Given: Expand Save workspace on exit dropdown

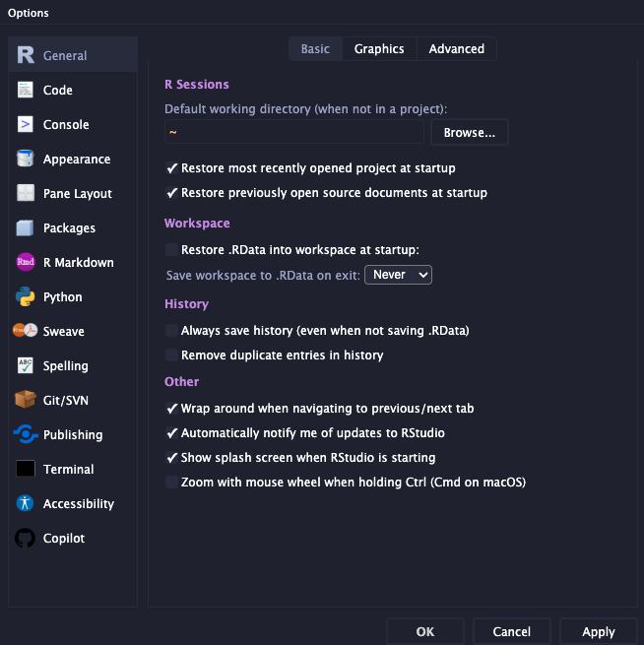Looking at the screenshot, I should click(398, 275).
